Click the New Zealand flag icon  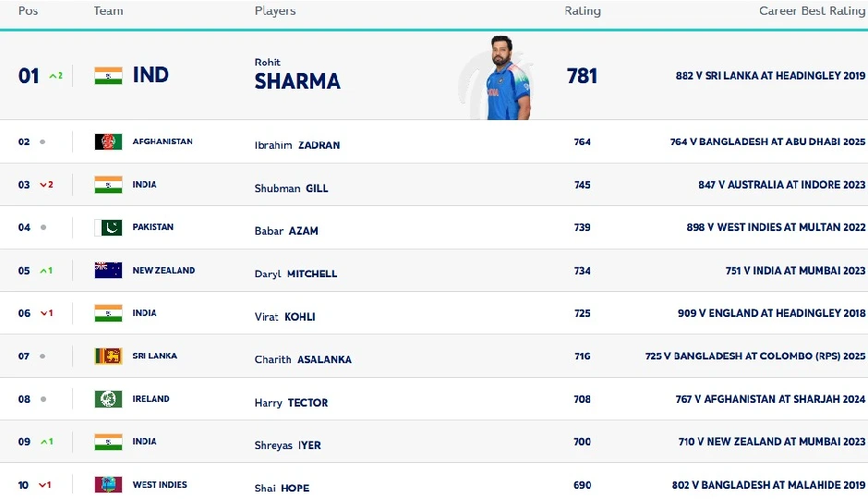tap(108, 271)
